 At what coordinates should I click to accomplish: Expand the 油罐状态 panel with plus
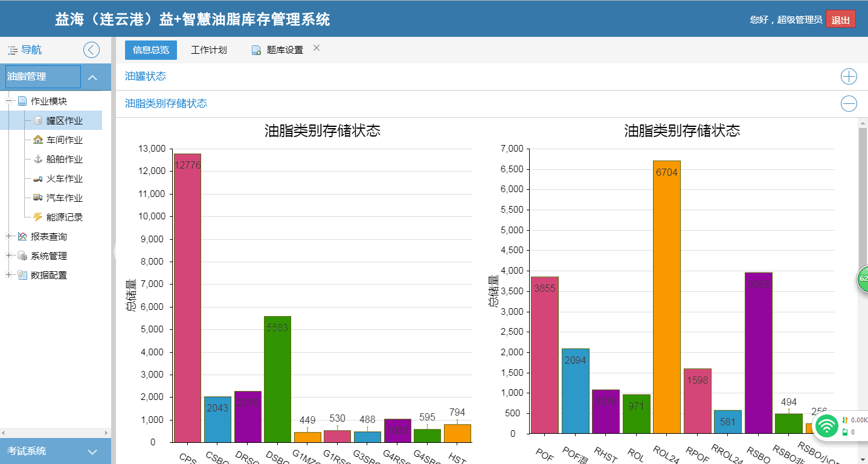849,77
